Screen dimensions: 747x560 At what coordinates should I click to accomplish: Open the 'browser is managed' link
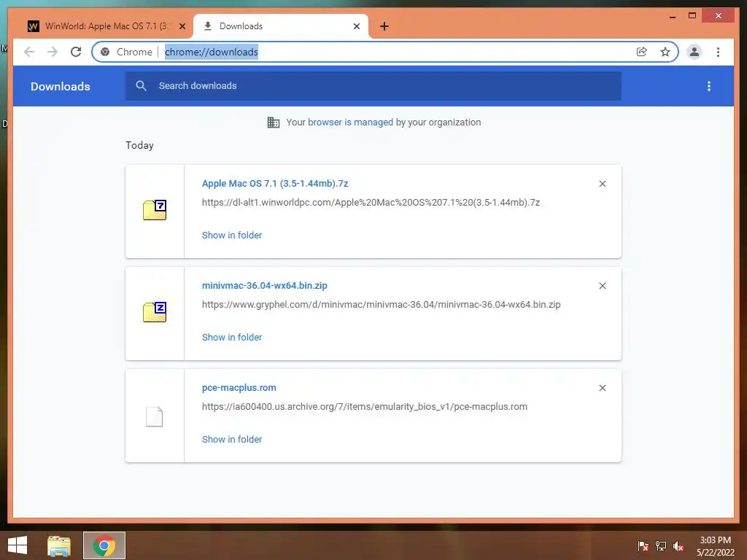pos(350,122)
